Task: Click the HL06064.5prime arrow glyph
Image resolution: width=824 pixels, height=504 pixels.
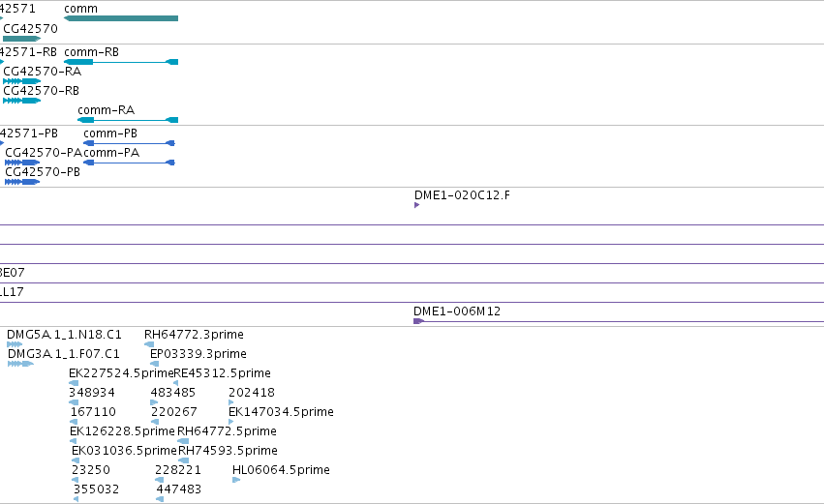Action: tap(236, 481)
